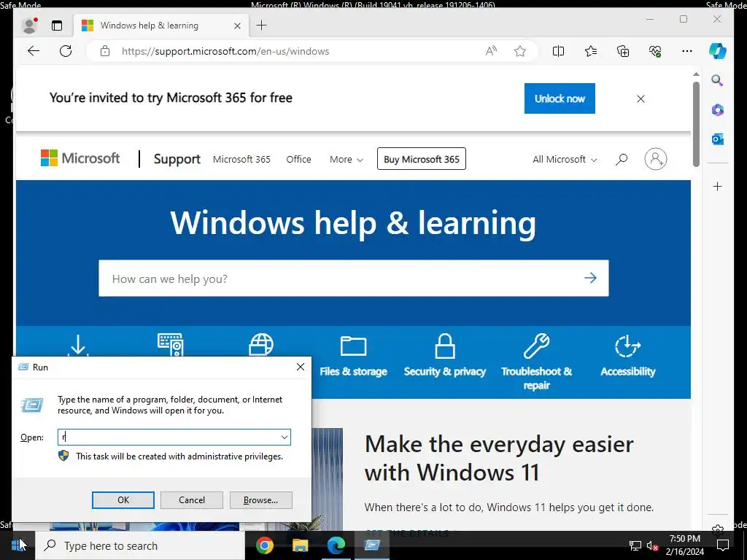This screenshot has width=747, height=560.
Task: Open Troubleshoot & repair category
Action: pyautogui.click(x=536, y=362)
